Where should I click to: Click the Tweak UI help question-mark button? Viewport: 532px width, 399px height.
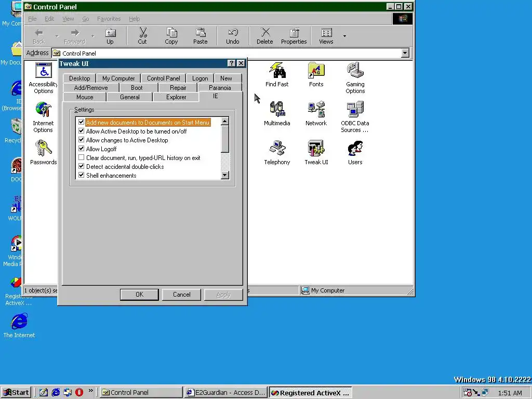click(x=231, y=63)
